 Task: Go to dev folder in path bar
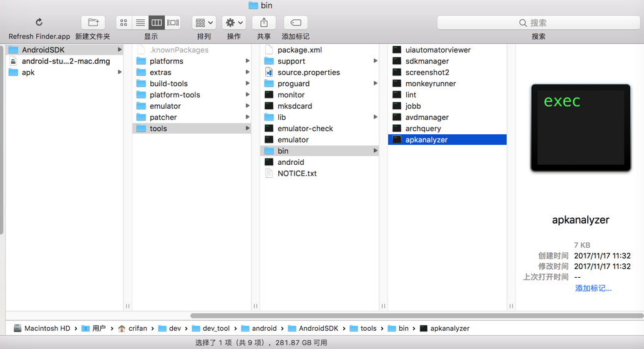(x=170, y=328)
